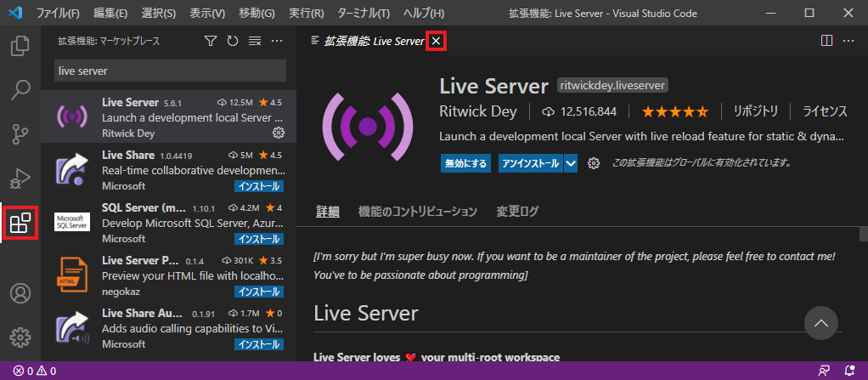The height and width of the screenshot is (380, 868).
Task: Select the Live Server Preview extension icon
Action: [72, 275]
